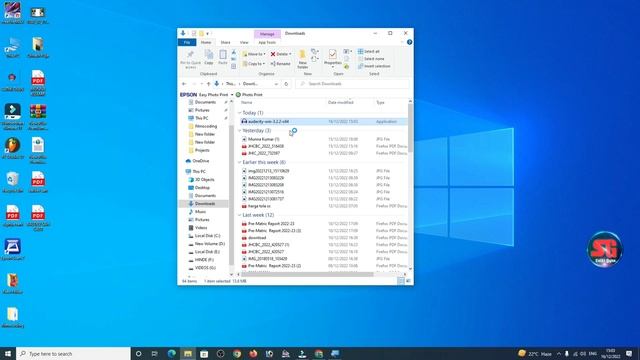This screenshot has height=360, width=640.
Task: Click the red Delete X icon
Action: pyautogui.click(x=273, y=54)
